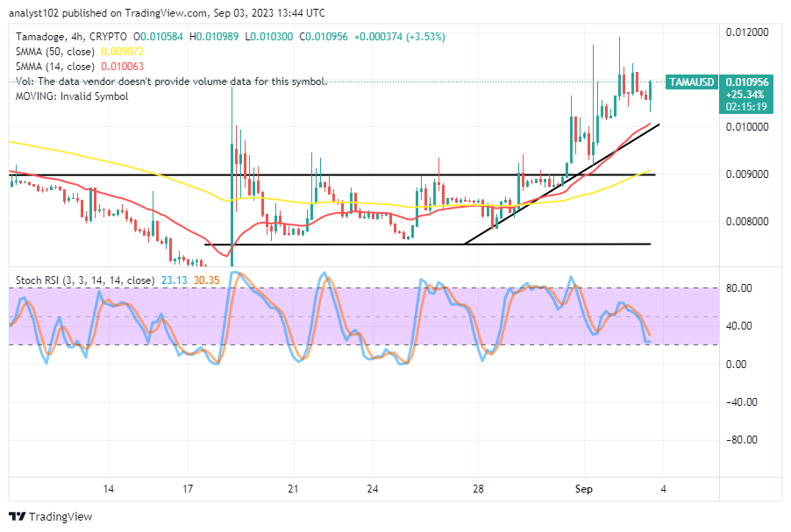Click the TAMAUSD price label tag

click(691, 82)
